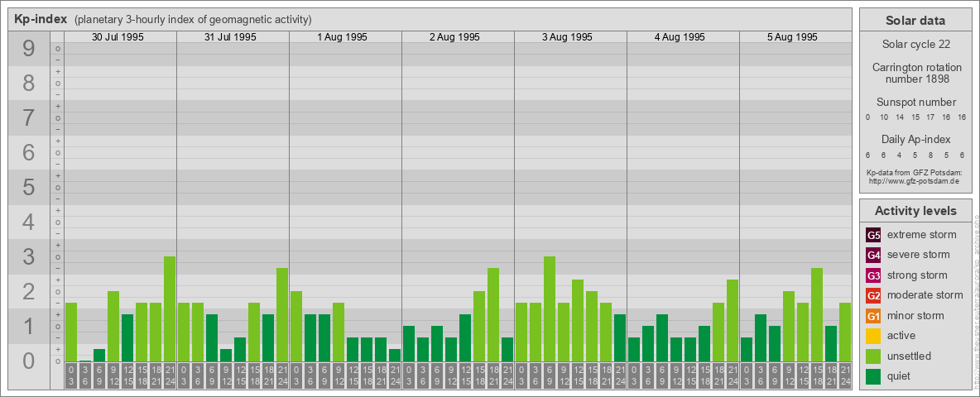
Task: Select the 31 Jul 1995 date header
Action: pos(230,37)
